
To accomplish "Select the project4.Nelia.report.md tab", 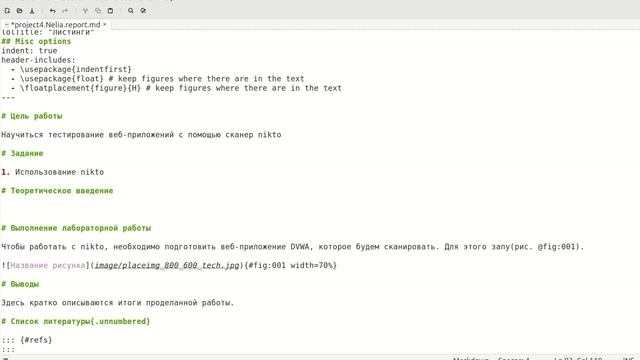I will pyautogui.click(x=55, y=24).
